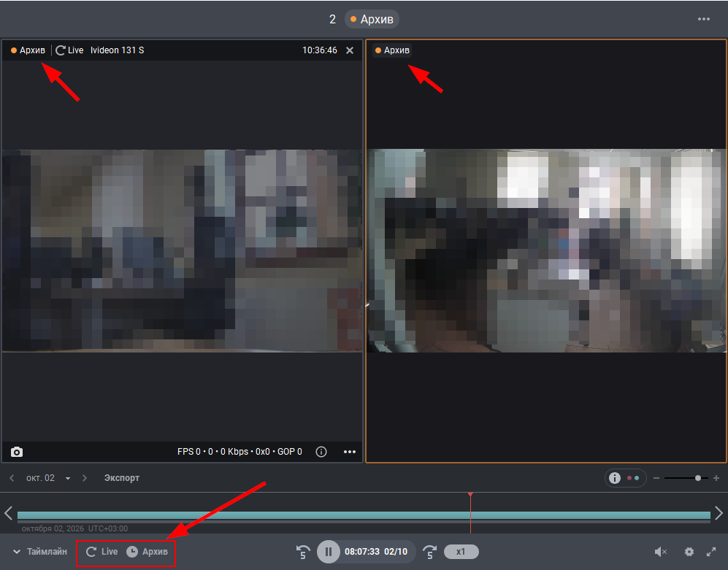Click the FPS bitrate statistics text
The height and width of the screenshot is (570, 728).
pyautogui.click(x=240, y=452)
